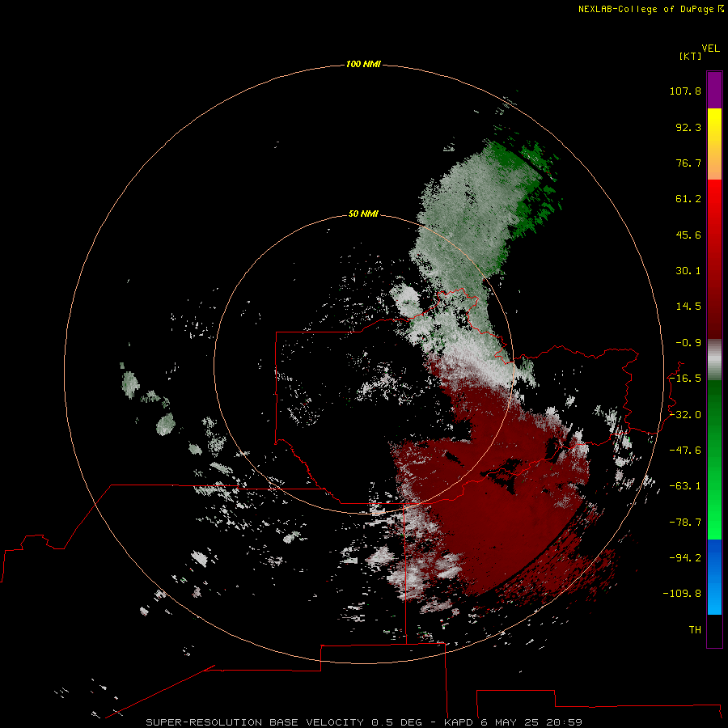Click the -47.6 scale value
The height and width of the screenshot is (728, 728).
click(685, 451)
